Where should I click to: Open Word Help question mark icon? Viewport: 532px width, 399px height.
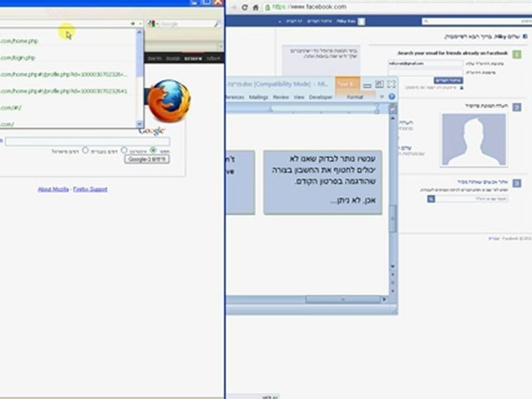click(x=392, y=96)
